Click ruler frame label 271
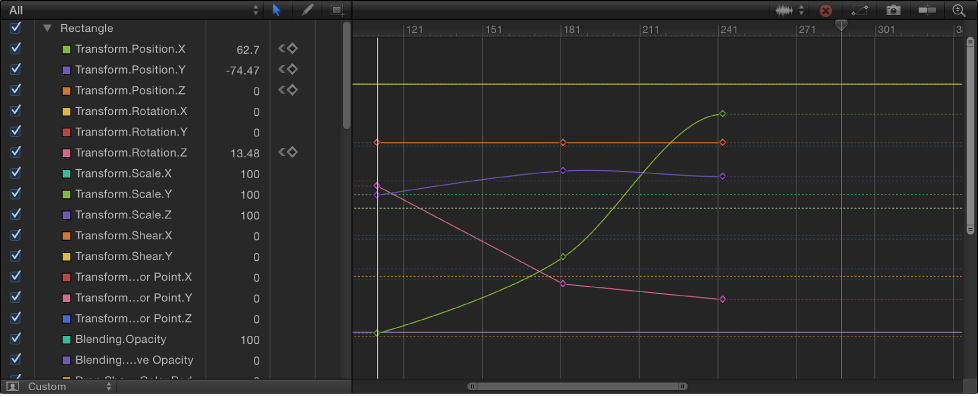 (807, 29)
